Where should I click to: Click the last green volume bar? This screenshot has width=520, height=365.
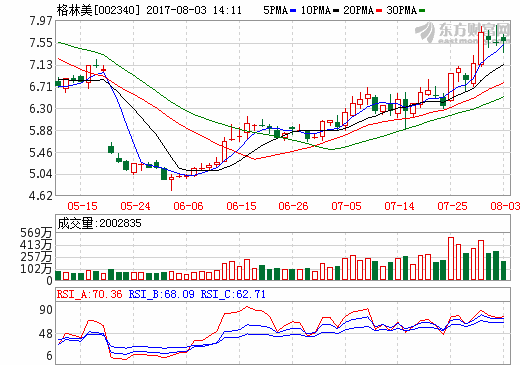tap(503, 270)
